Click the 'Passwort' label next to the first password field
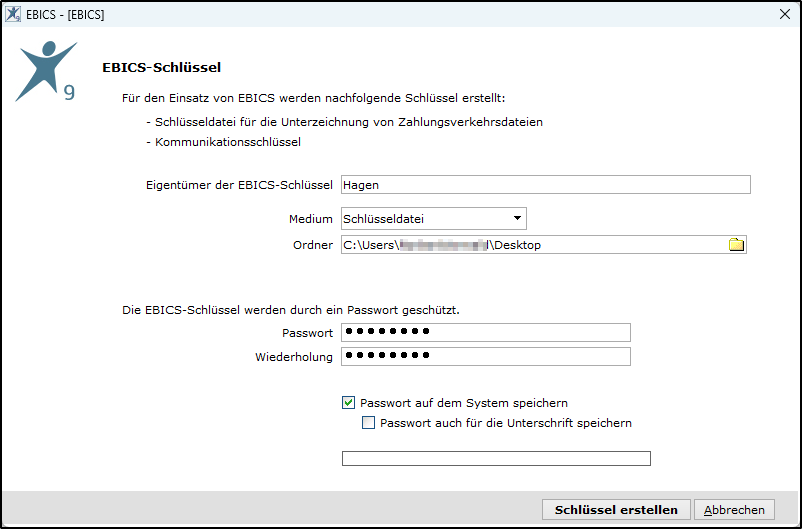 tap(307, 333)
